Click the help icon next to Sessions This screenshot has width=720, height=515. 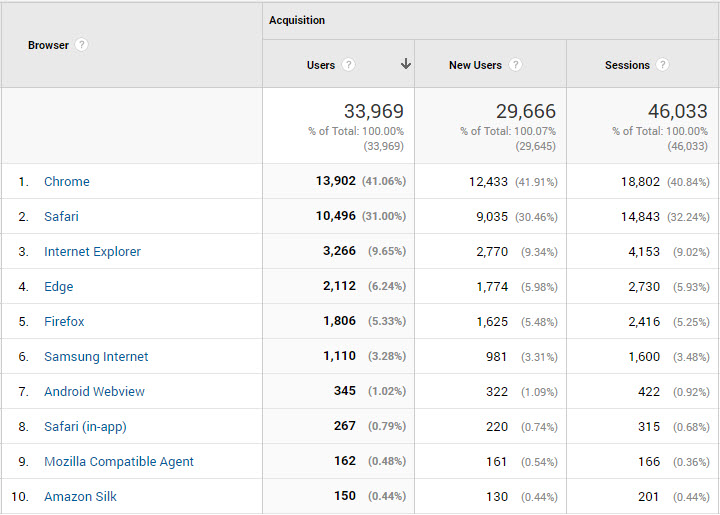pyautogui.click(x=662, y=65)
